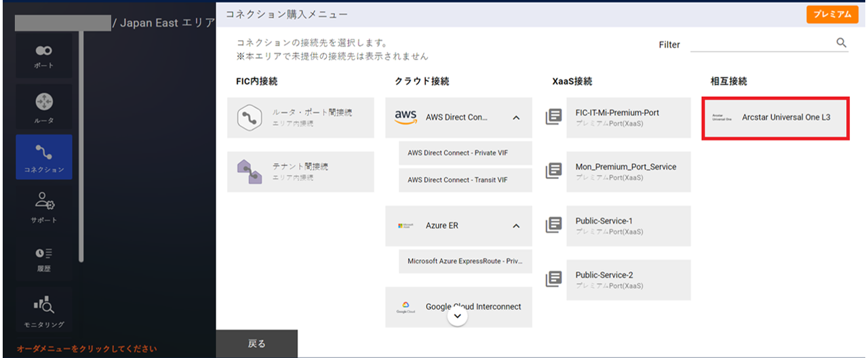Select AWS Direct Connect - Private VIF
868x358 pixels.
click(x=465, y=153)
